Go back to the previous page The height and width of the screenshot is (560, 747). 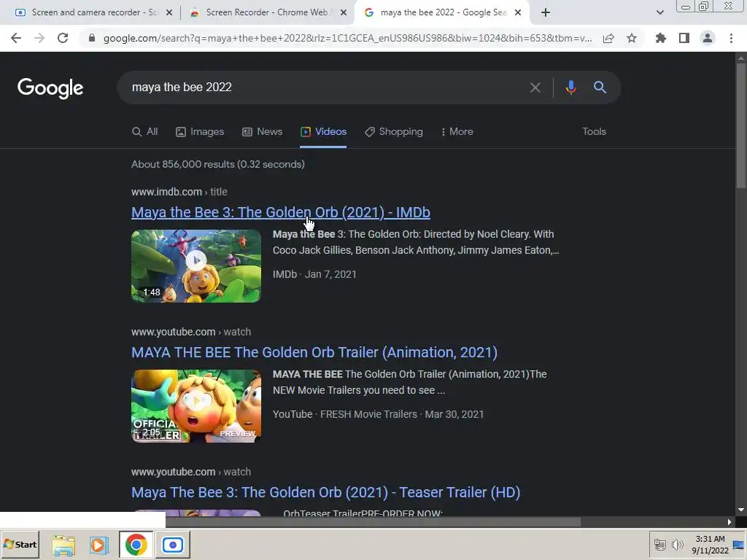[x=16, y=38]
